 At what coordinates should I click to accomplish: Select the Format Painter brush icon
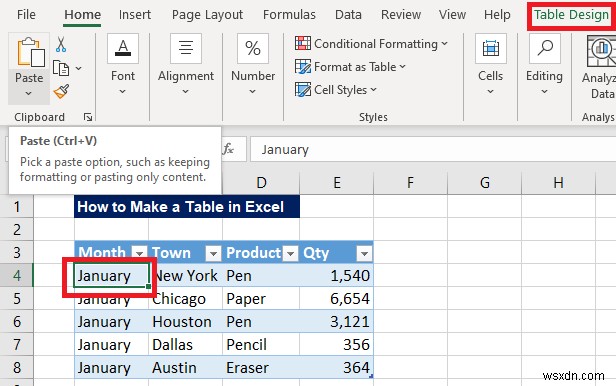click(61, 91)
